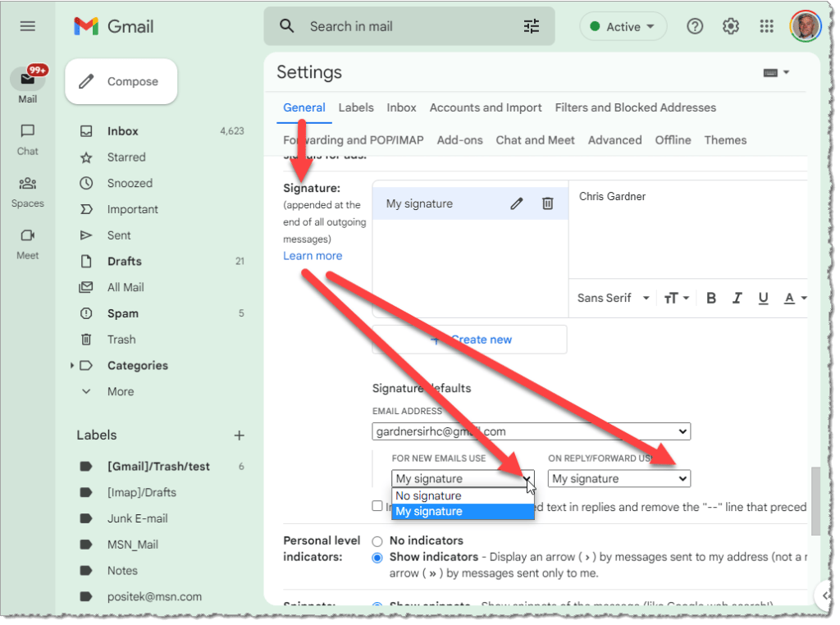Image resolution: width=840 pixels, height=625 pixels.
Task: Add a new label with the plus icon
Action: [x=239, y=436]
